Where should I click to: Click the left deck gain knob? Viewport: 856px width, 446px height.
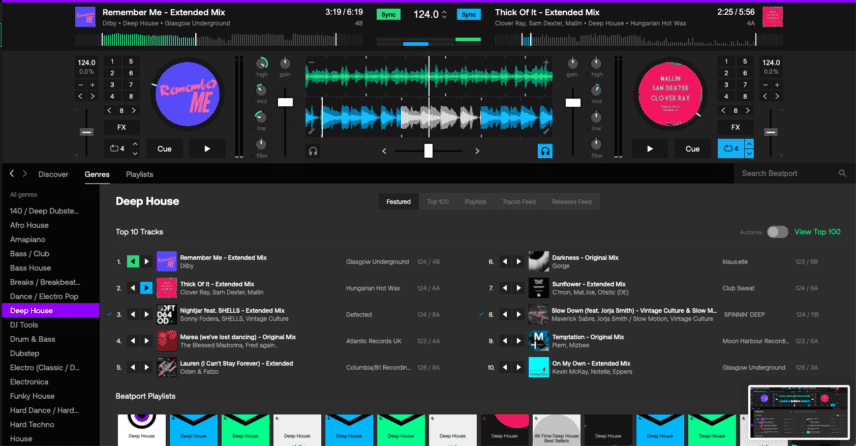tap(285, 63)
